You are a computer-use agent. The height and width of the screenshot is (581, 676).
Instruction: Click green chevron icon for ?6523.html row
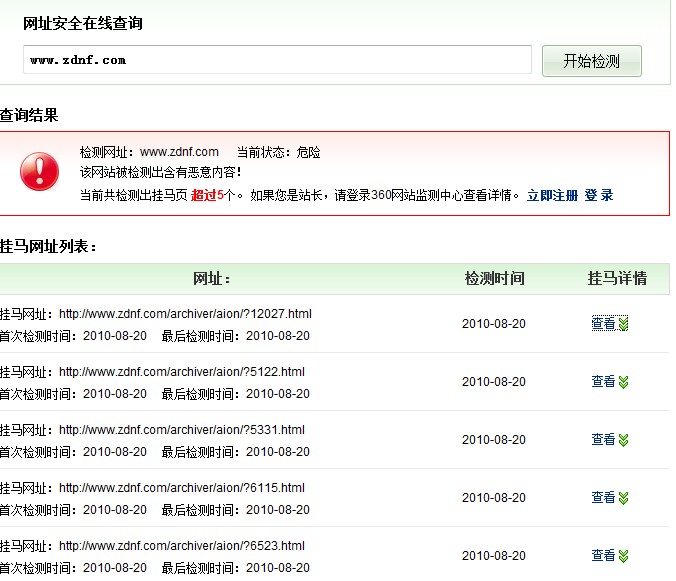[x=623, y=556]
